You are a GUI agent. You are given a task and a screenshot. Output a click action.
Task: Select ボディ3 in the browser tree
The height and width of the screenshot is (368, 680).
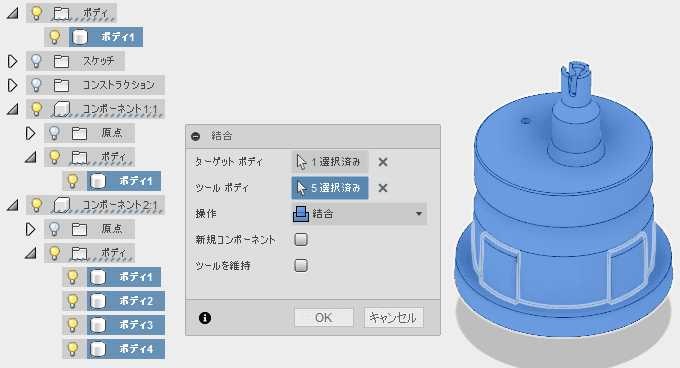tap(125, 325)
